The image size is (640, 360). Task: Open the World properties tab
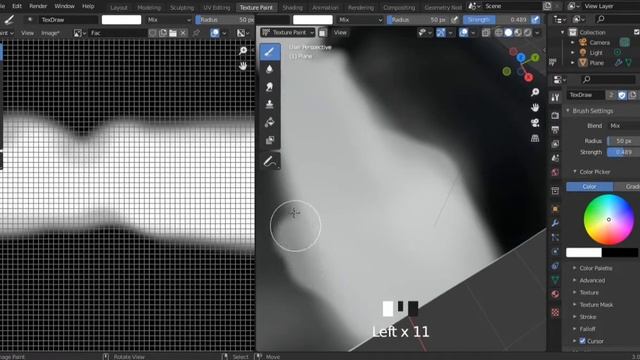tap(555, 172)
